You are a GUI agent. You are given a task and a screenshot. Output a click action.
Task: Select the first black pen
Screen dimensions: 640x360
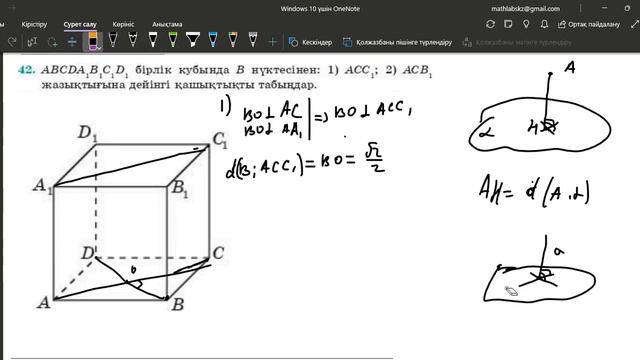113,40
